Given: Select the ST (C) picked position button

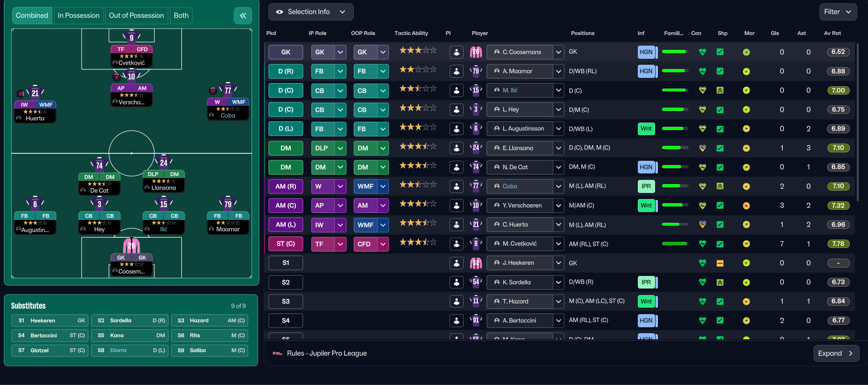Looking at the screenshot, I should [286, 244].
